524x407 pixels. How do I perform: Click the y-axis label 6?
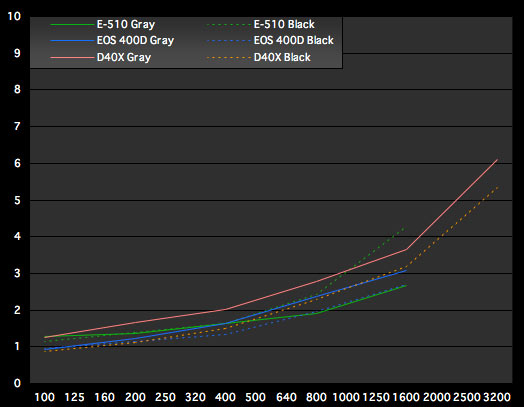pos(17,163)
